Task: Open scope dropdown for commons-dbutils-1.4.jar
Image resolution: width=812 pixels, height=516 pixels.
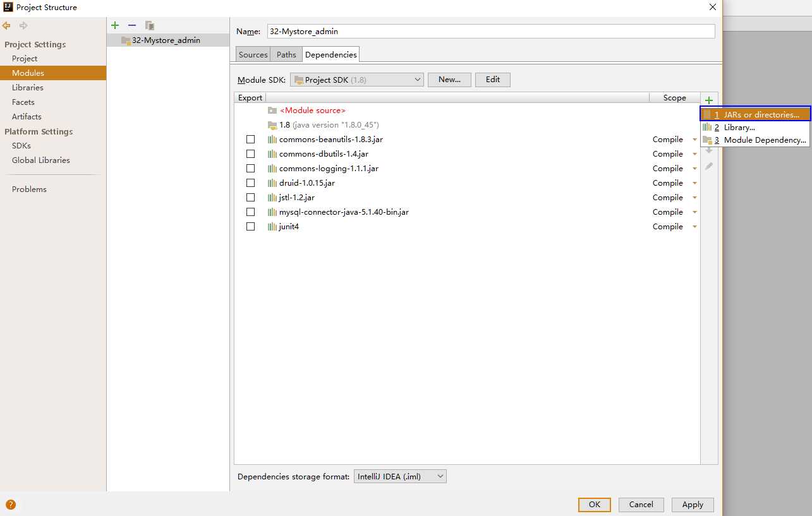Action: (694, 154)
